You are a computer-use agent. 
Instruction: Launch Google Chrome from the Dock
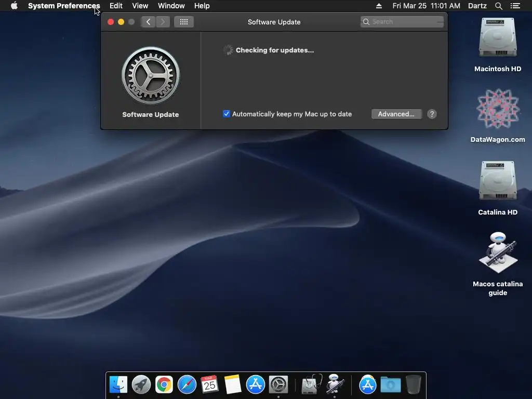164,384
